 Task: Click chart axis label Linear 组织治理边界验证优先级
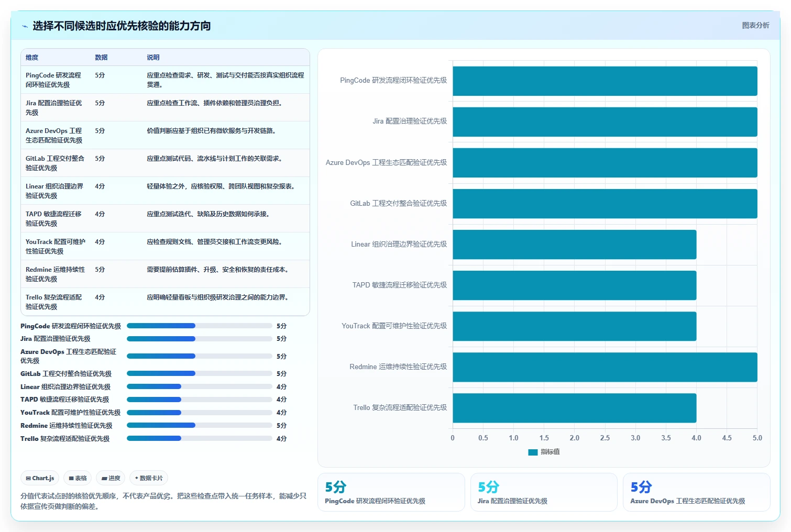[399, 244]
